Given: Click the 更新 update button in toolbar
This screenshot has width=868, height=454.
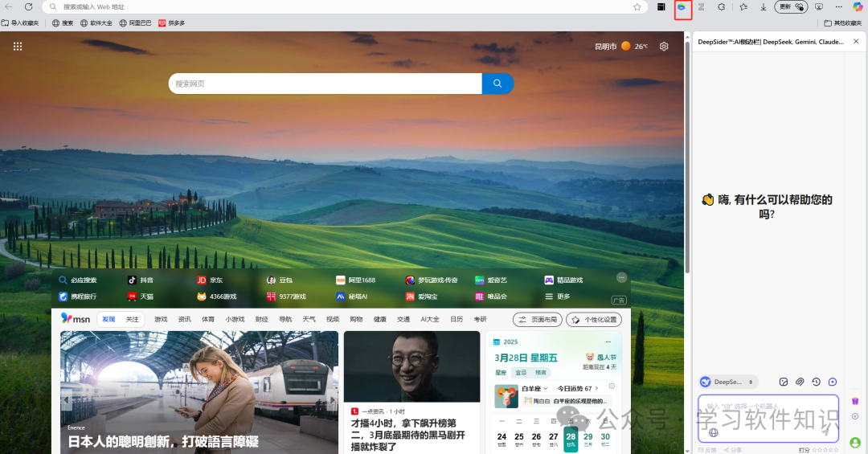Looking at the screenshot, I should click(x=791, y=7).
